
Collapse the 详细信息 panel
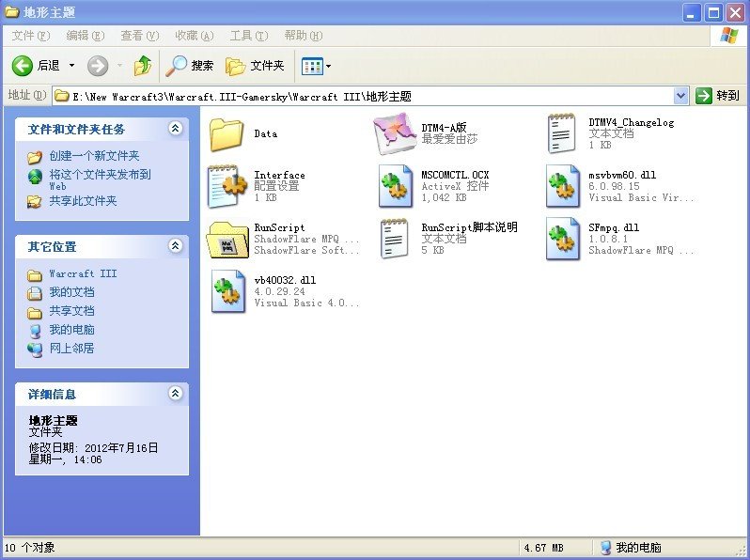pos(175,395)
